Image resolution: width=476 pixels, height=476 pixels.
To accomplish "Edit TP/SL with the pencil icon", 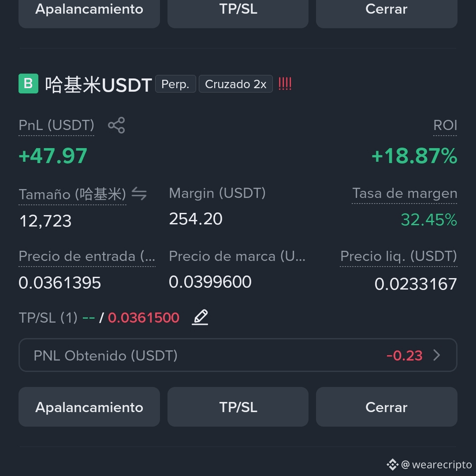I will (x=200, y=317).
